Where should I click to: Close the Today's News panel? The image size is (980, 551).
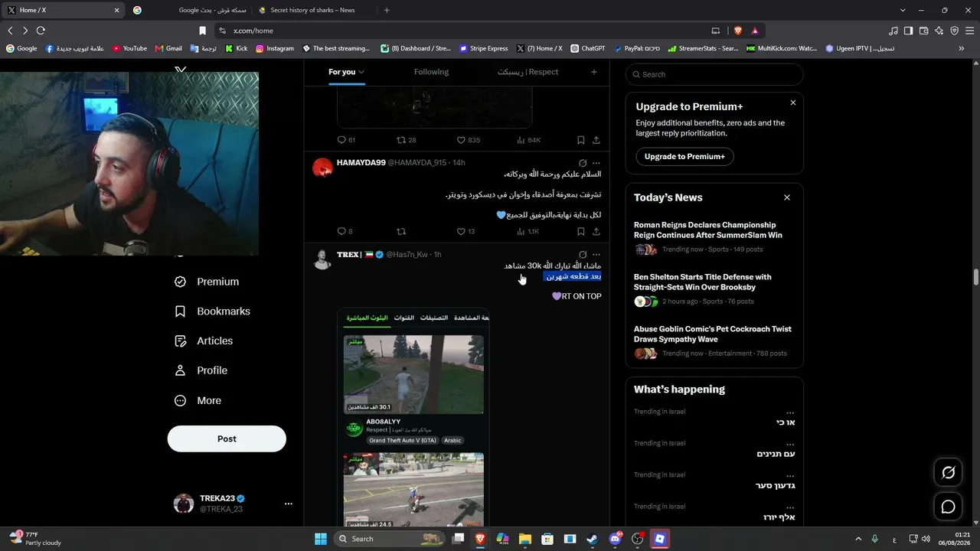click(786, 197)
